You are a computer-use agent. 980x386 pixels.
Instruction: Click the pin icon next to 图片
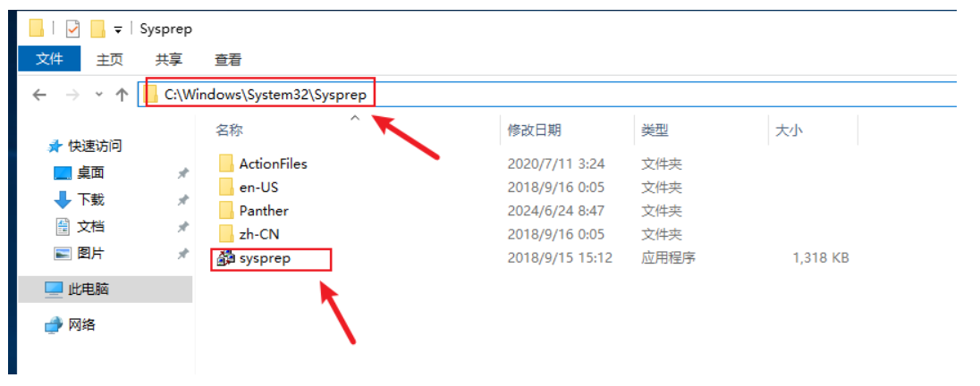[x=183, y=255]
